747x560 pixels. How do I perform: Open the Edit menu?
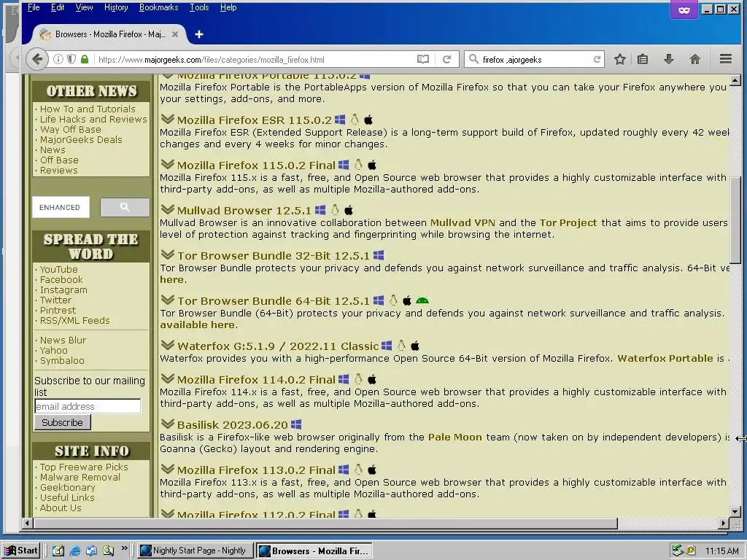pos(58,7)
